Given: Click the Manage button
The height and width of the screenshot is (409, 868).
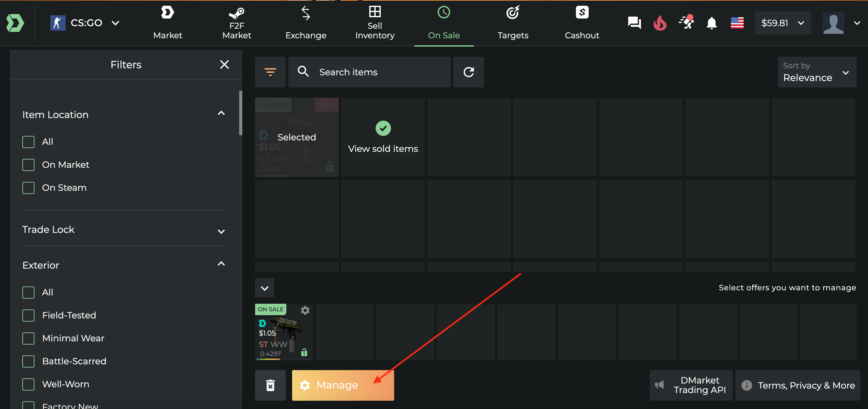Looking at the screenshot, I should 343,385.
